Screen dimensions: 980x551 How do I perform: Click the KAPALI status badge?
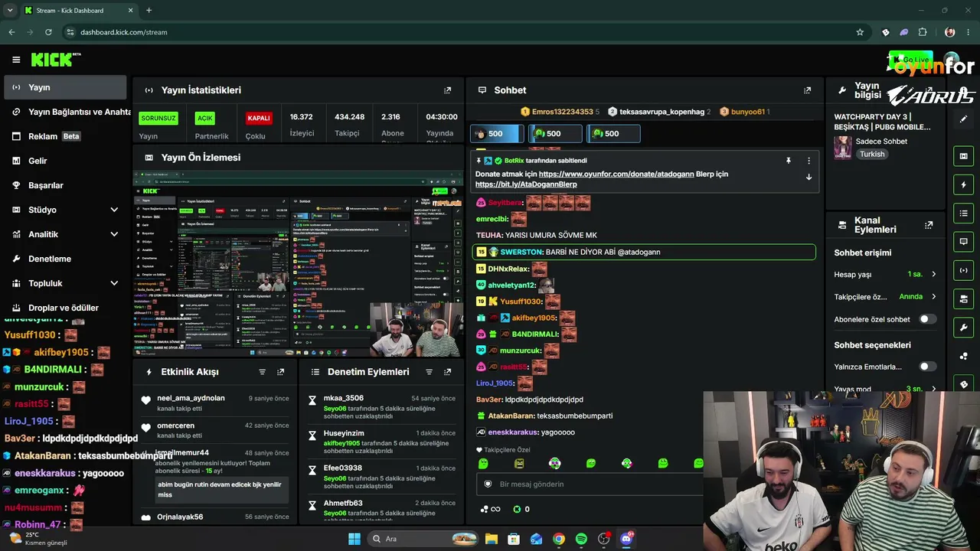[259, 118]
